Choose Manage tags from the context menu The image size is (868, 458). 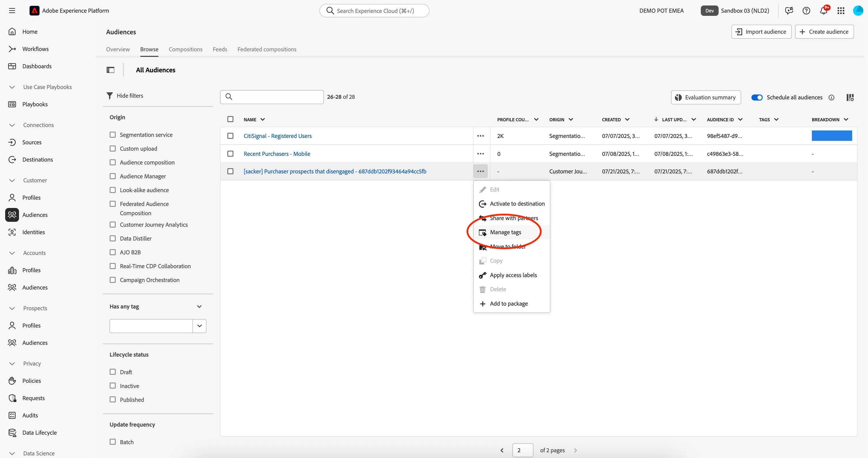point(511,232)
